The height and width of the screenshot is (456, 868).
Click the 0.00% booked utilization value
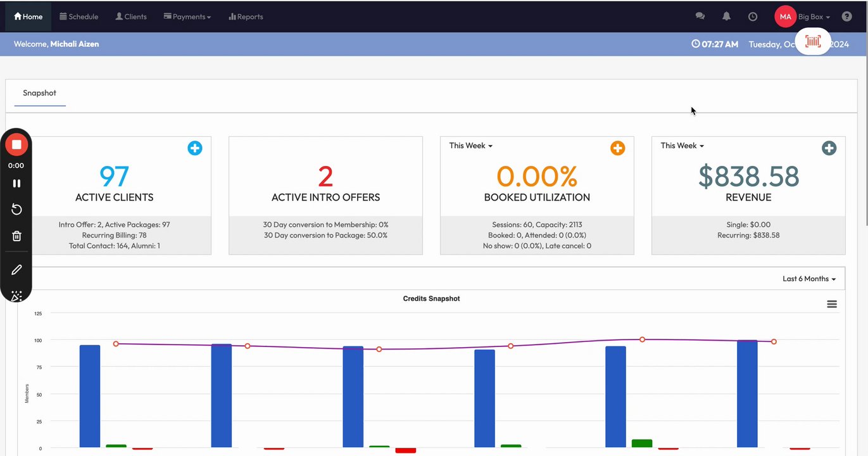point(537,176)
